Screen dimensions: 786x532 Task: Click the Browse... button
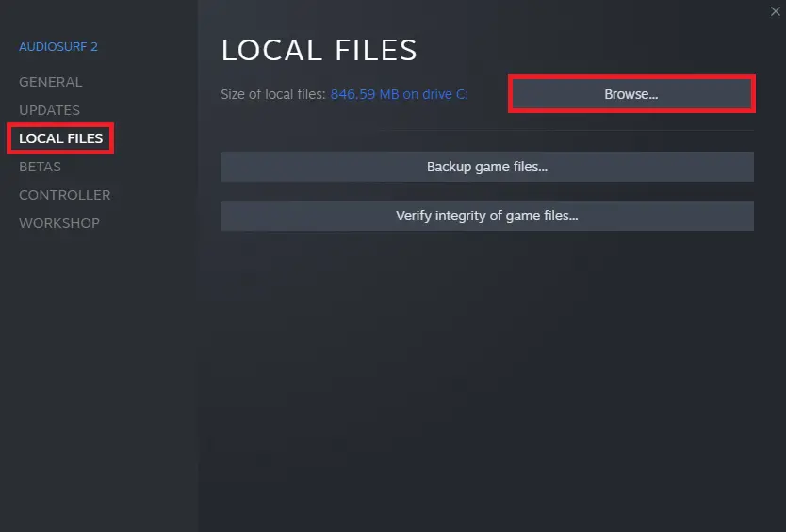[x=631, y=94]
